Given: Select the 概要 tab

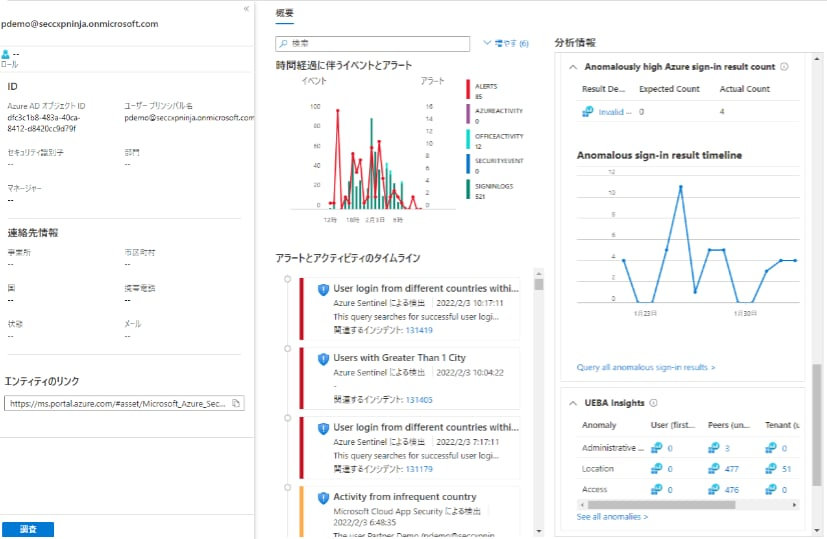Looking at the screenshot, I should [285, 14].
